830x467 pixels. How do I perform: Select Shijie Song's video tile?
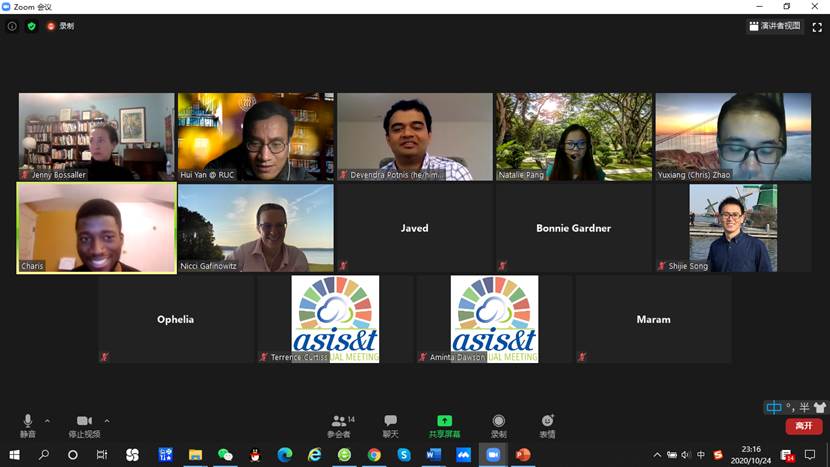[733, 228]
